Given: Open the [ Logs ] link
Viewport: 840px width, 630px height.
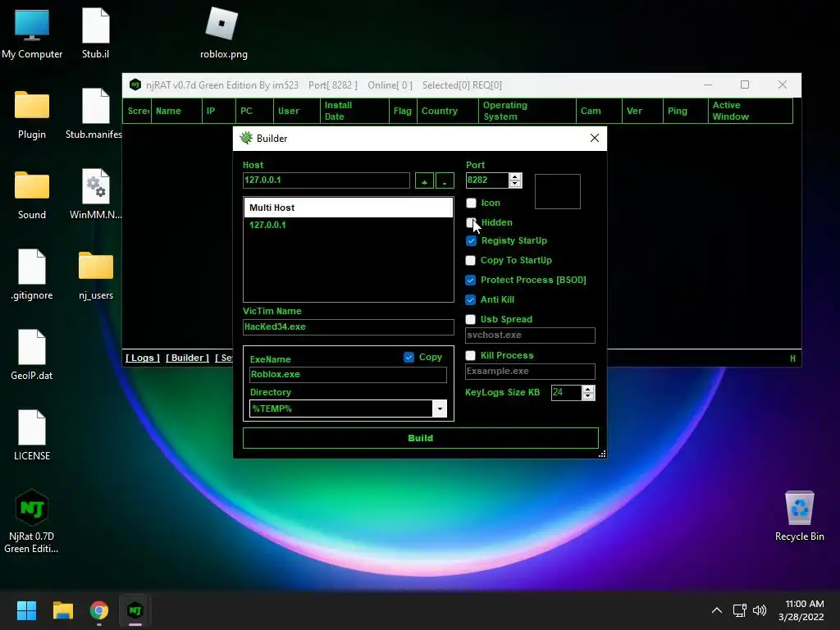Looking at the screenshot, I should 143,358.
